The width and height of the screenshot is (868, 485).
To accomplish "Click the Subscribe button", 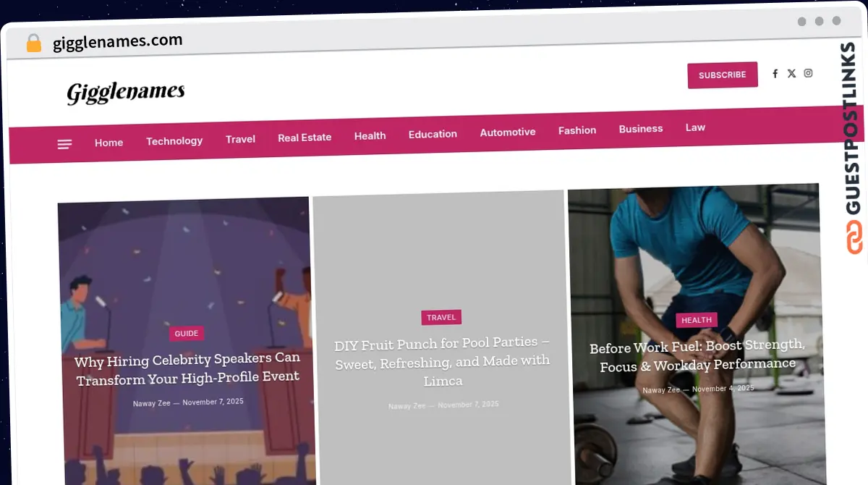I will tap(722, 75).
